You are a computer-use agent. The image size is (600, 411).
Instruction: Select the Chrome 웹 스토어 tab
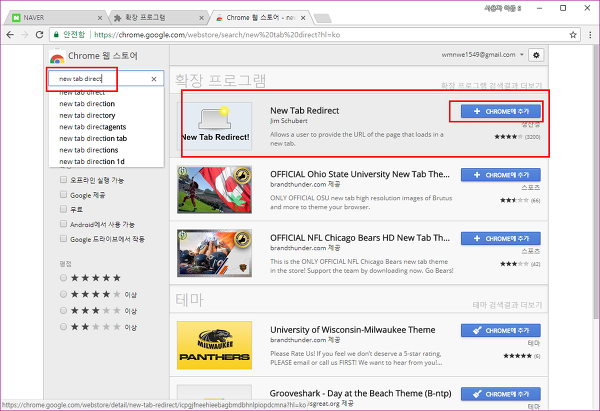pyautogui.click(x=259, y=18)
